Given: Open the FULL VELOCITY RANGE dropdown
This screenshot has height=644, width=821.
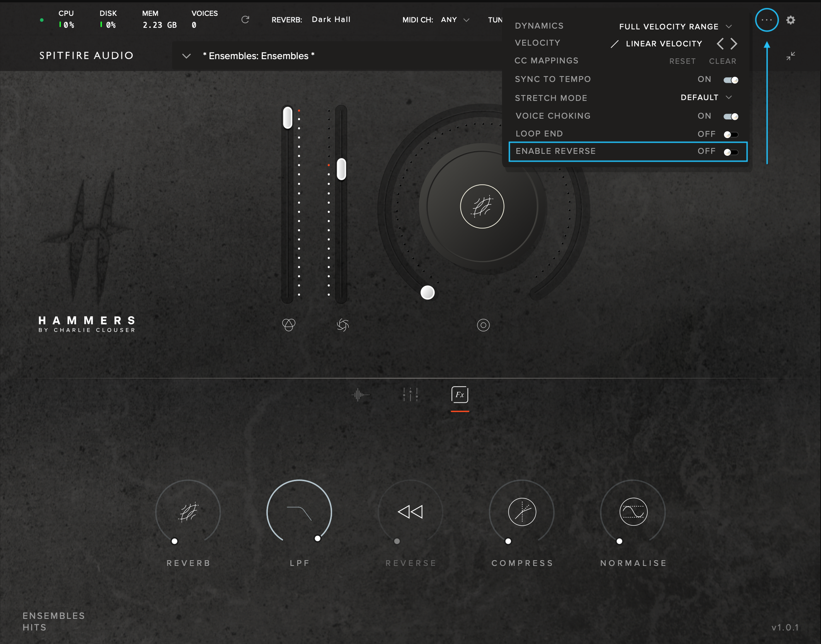Looking at the screenshot, I should click(675, 27).
